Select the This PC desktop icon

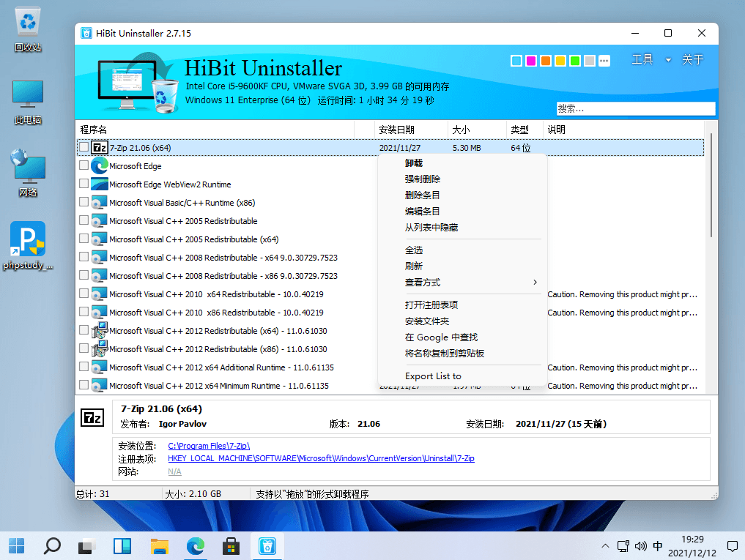[28, 102]
